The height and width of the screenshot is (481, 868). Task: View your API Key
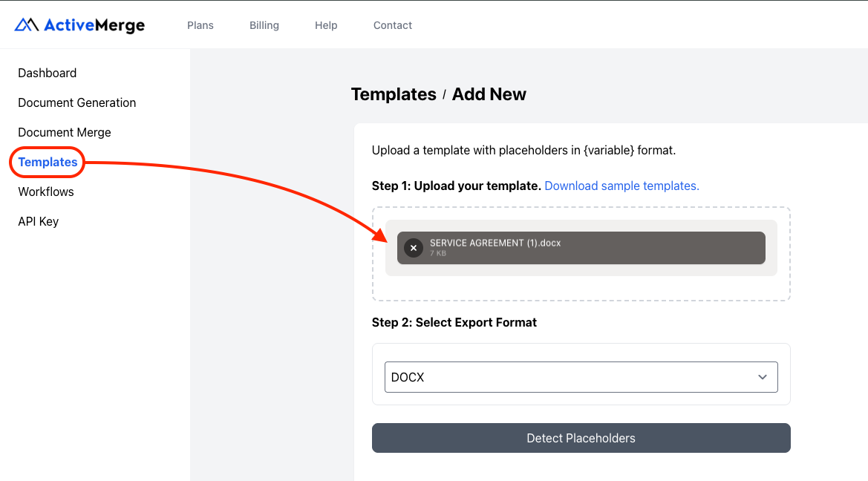38,221
